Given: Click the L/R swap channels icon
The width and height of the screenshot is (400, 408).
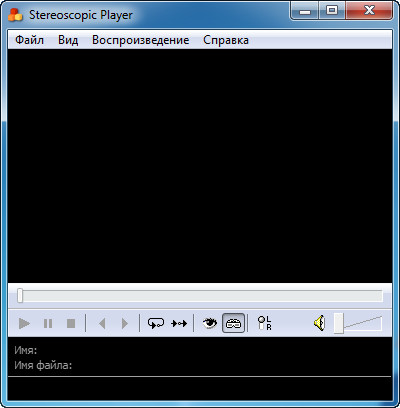Looking at the screenshot, I should point(265,323).
